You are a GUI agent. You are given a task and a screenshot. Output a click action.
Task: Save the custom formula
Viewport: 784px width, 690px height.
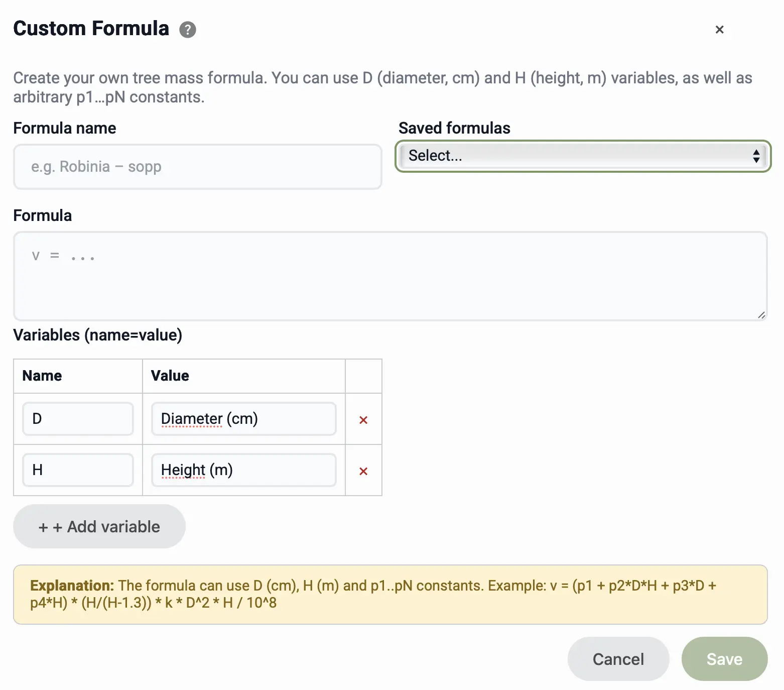(x=724, y=659)
